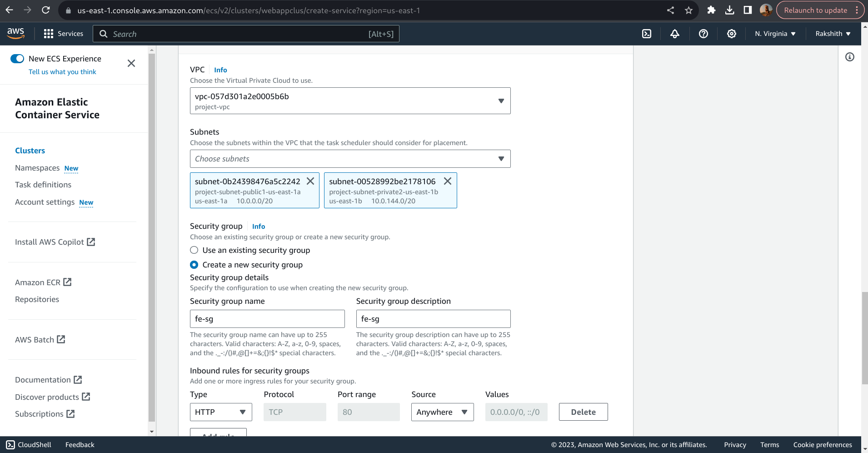Toggle the New ECS Experience switch
This screenshot has width=868, height=453.
[17, 59]
